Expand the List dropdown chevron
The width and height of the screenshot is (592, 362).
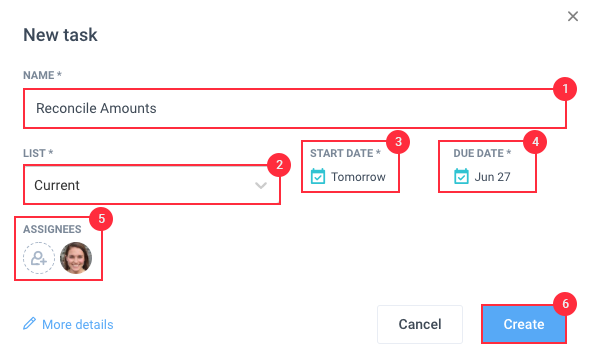261,185
